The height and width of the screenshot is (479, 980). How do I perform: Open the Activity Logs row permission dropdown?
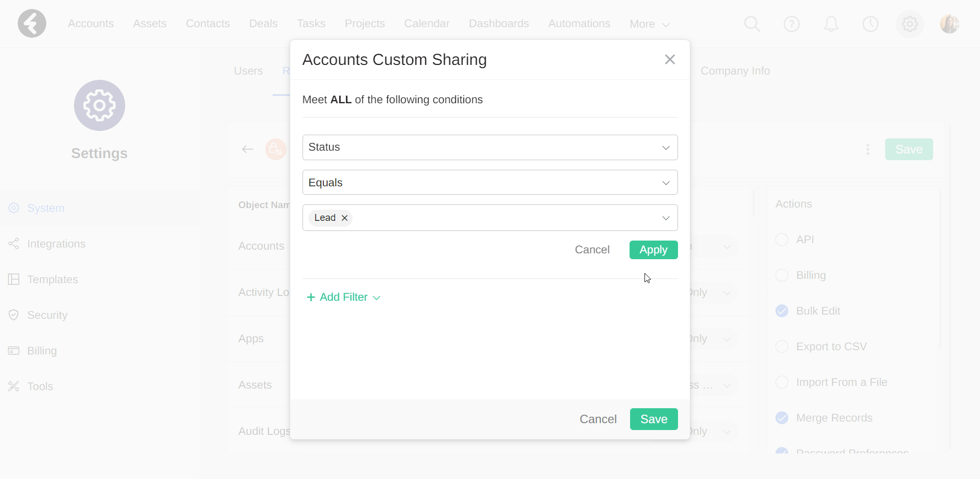point(727,293)
